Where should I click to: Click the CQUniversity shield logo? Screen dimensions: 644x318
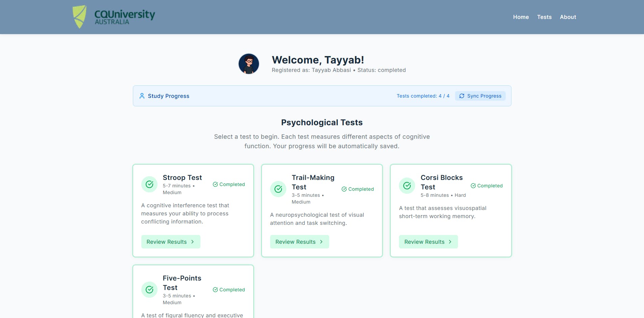pyautogui.click(x=79, y=17)
